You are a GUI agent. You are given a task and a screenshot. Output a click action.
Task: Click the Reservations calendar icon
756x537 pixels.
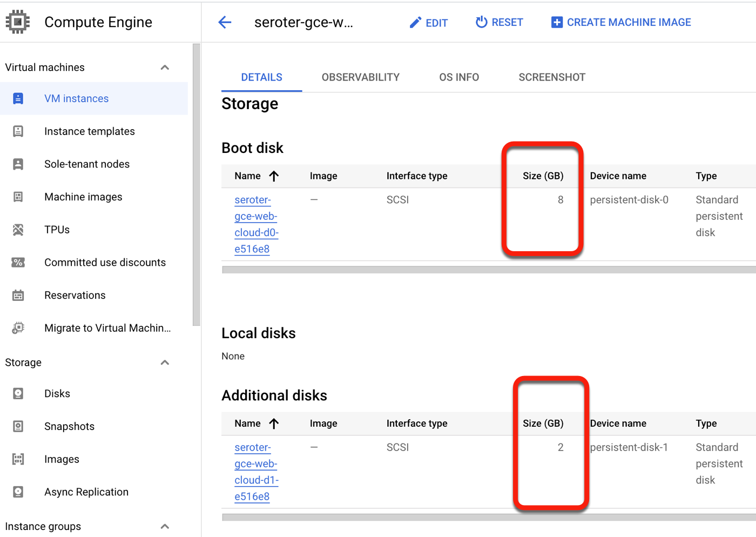[x=18, y=296]
